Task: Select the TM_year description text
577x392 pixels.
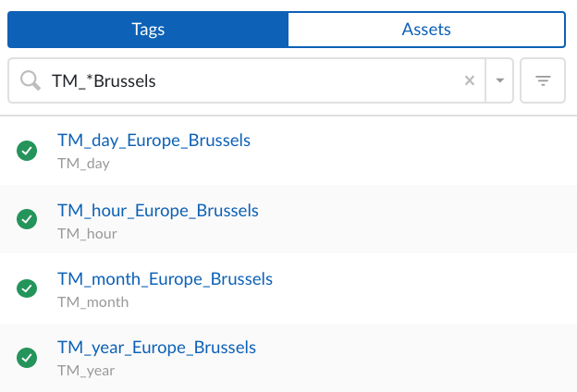Action: coord(85,372)
